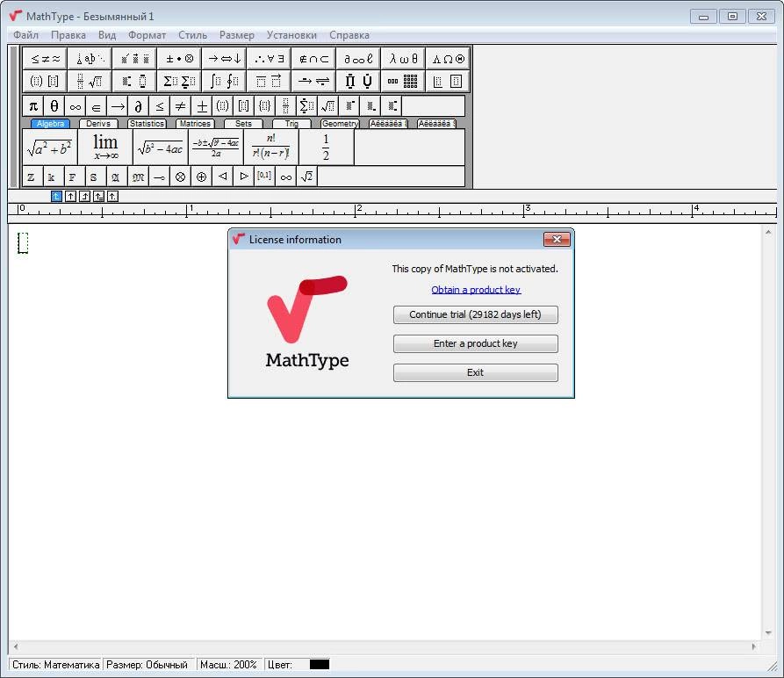
Task: Switch to the Derivs tab
Action: [98, 124]
